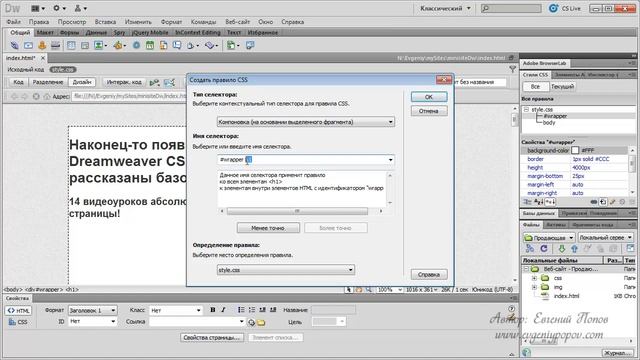Click the Comment icon in the Insert bar
Viewport: 640px width, 360px height.
(x=177, y=45)
